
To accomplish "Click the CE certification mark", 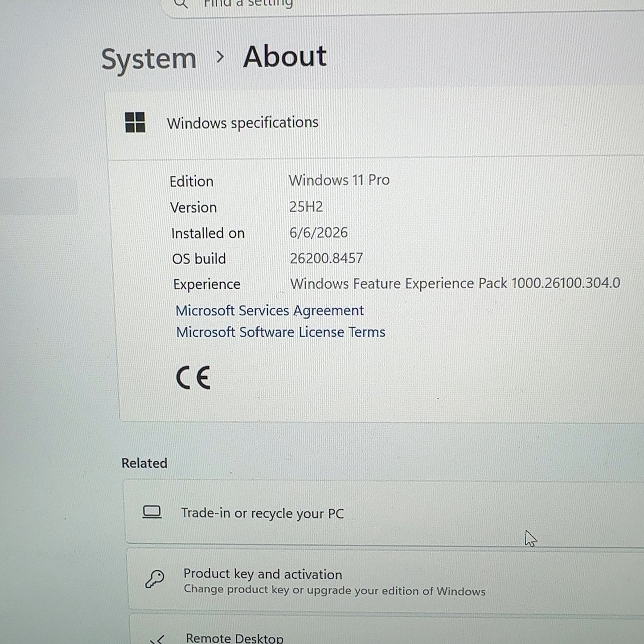I will tap(193, 378).
